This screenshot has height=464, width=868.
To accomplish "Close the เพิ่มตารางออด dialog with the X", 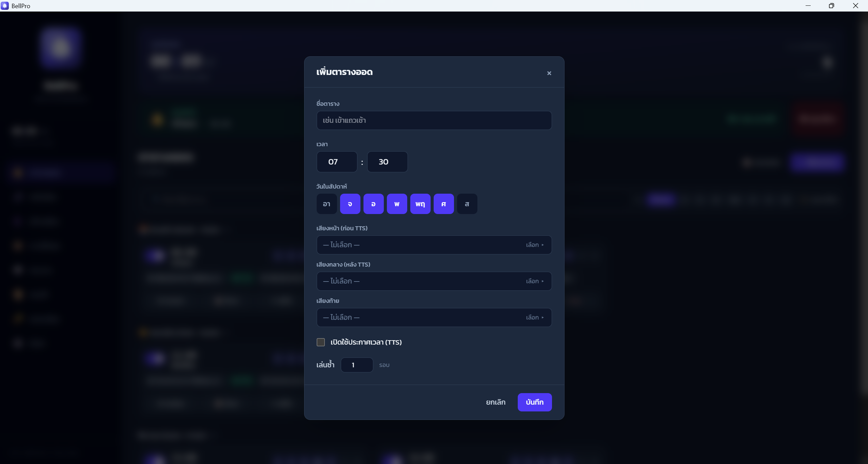I will pos(549,73).
